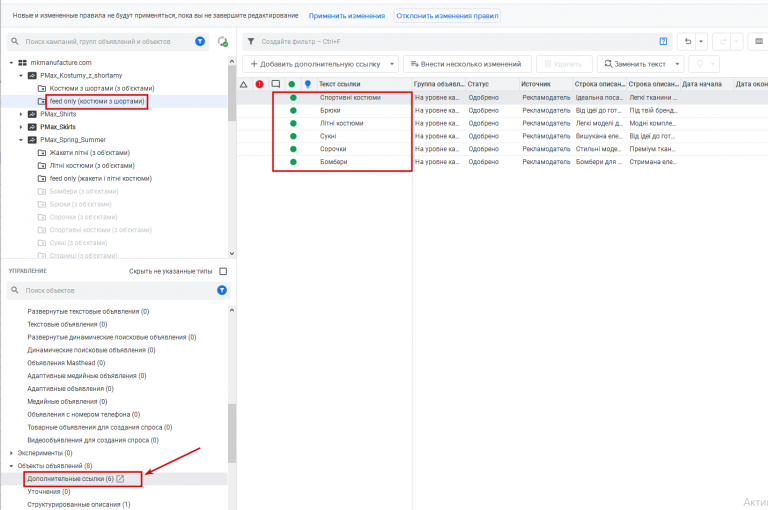Select the Брюки sitelink row
768x510 pixels.
[502, 110]
